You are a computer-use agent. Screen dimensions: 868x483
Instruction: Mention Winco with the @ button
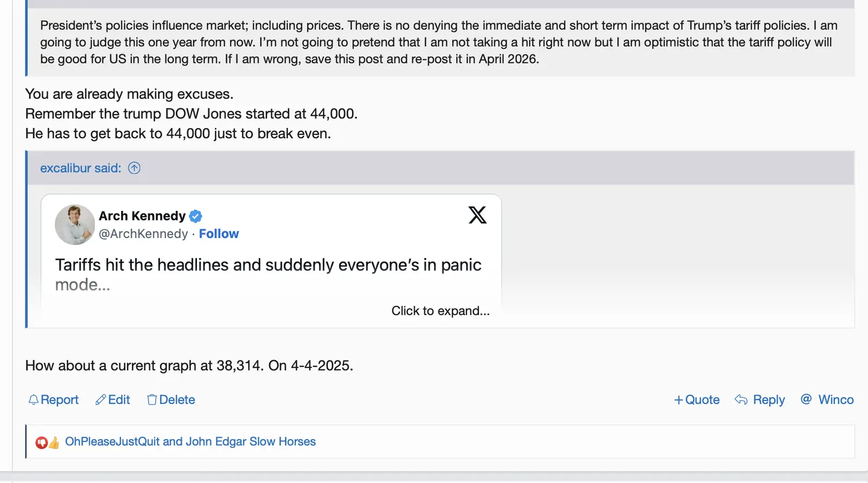click(x=827, y=400)
